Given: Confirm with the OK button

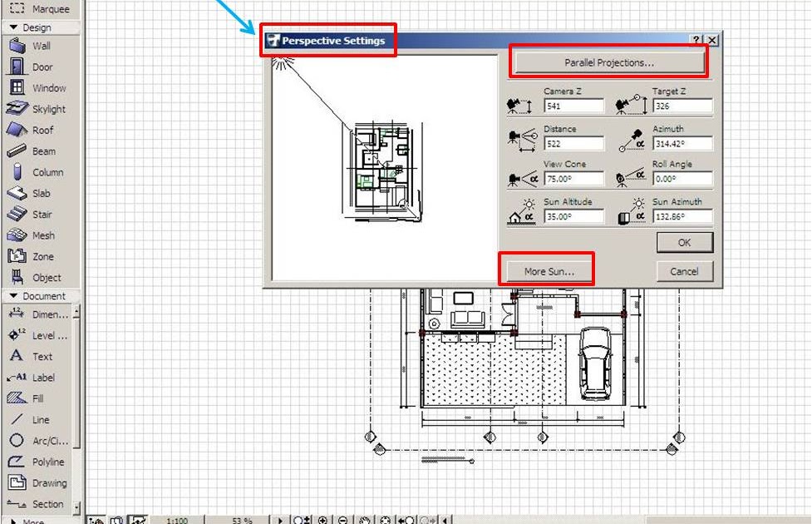Looking at the screenshot, I should (x=684, y=242).
